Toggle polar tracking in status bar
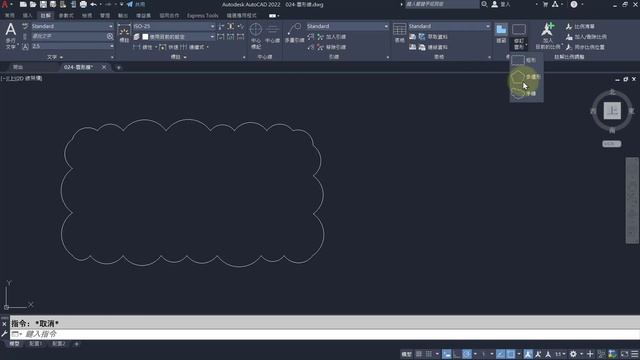Screen dimensions: 640x360 tap(467, 354)
